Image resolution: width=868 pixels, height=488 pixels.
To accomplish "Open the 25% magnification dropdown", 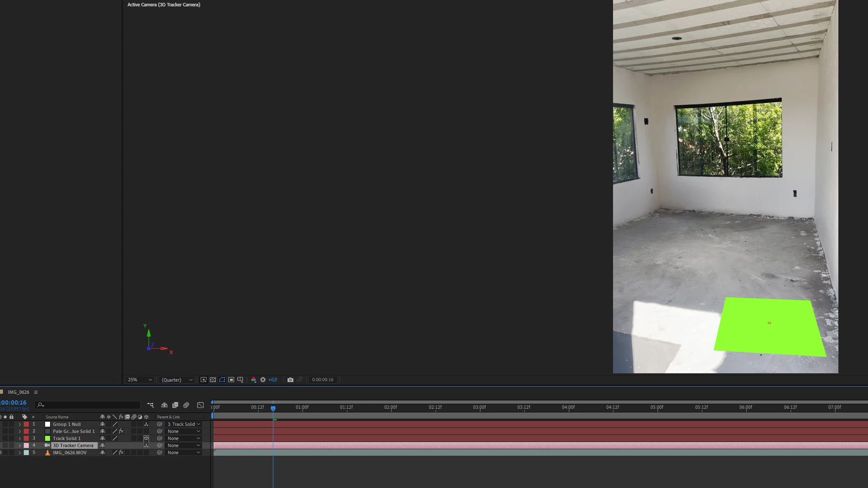I will point(140,380).
